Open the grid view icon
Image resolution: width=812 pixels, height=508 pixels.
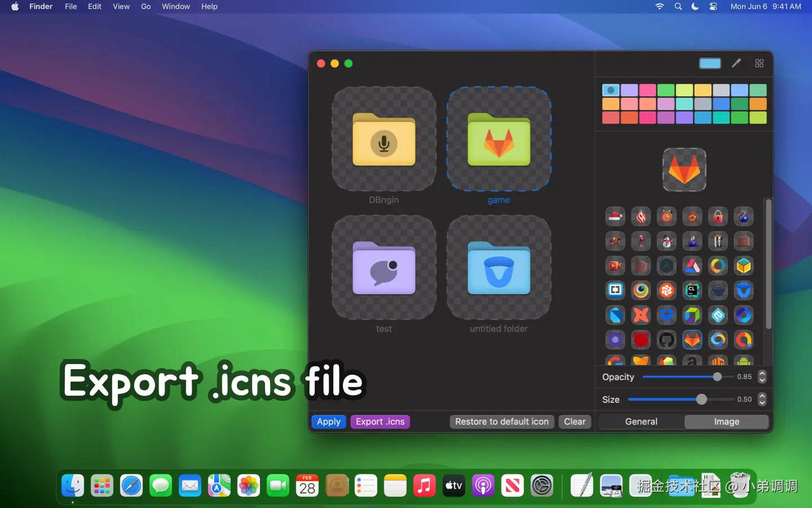759,63
